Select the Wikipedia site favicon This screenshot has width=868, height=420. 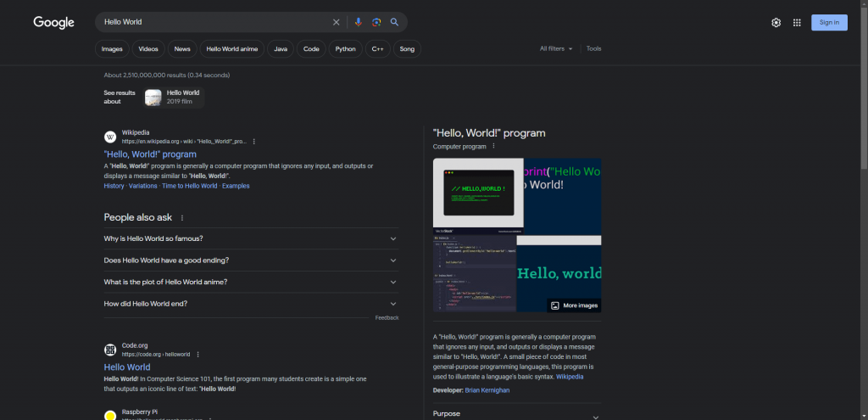pyautogui.click(x=110, y=137)
